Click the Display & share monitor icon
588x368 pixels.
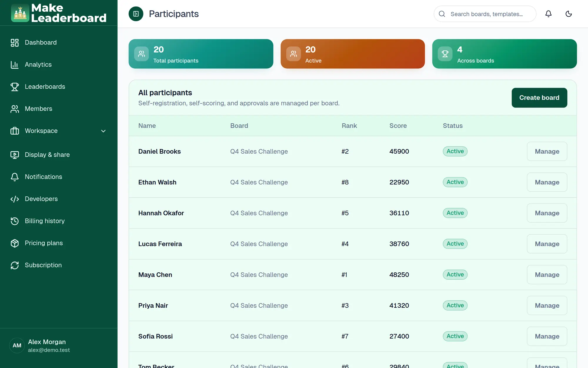tap(14, 155)
